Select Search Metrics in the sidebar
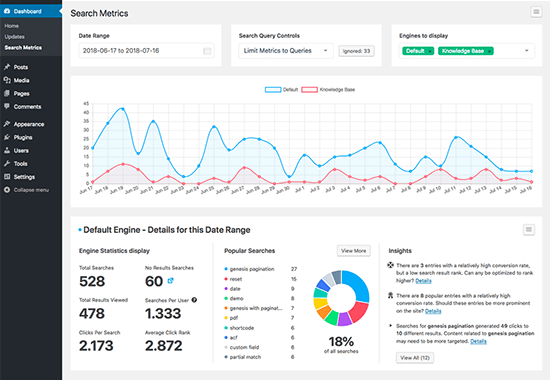Screen dimensions: 550x380 click(x=23, y=48)
